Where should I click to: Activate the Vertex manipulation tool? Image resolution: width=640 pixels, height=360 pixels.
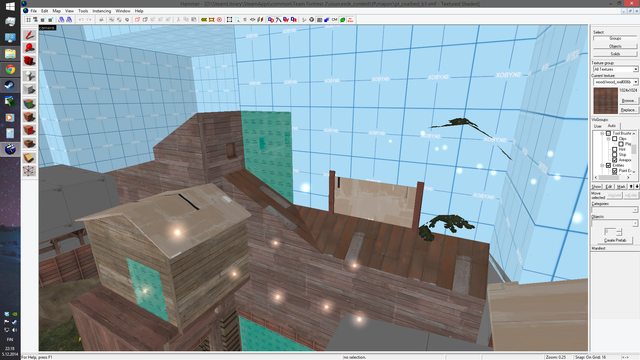29,171
